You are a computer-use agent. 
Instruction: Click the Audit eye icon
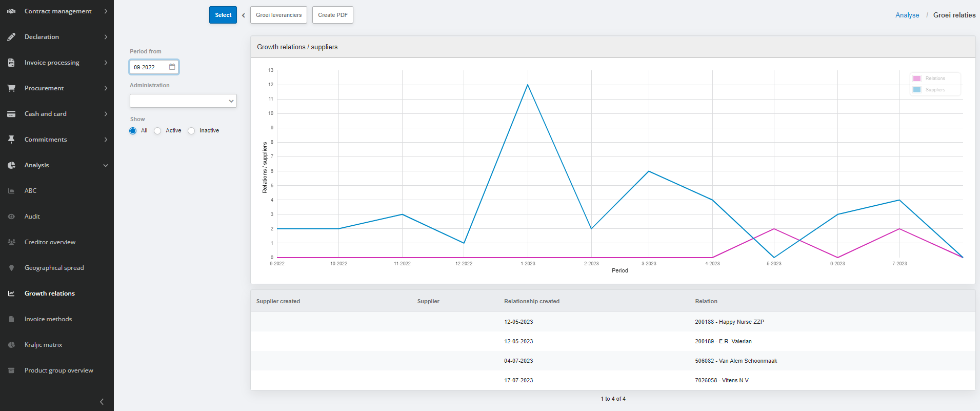click(x=11, y=217)
